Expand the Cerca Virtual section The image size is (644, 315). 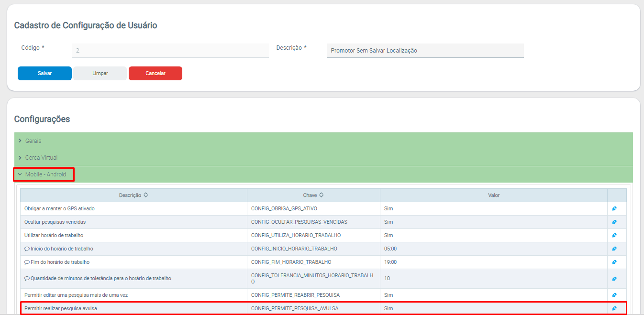tap(41, 158)
